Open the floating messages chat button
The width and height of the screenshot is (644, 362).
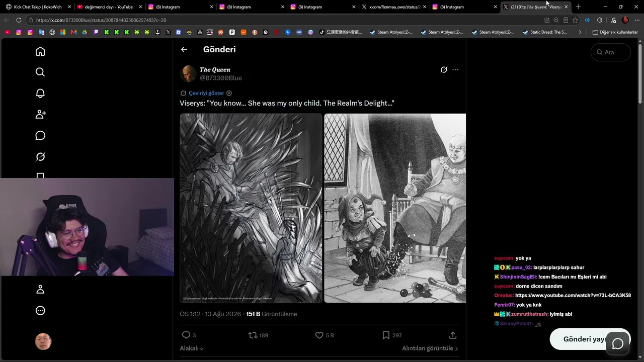click(x=618, y=343)
